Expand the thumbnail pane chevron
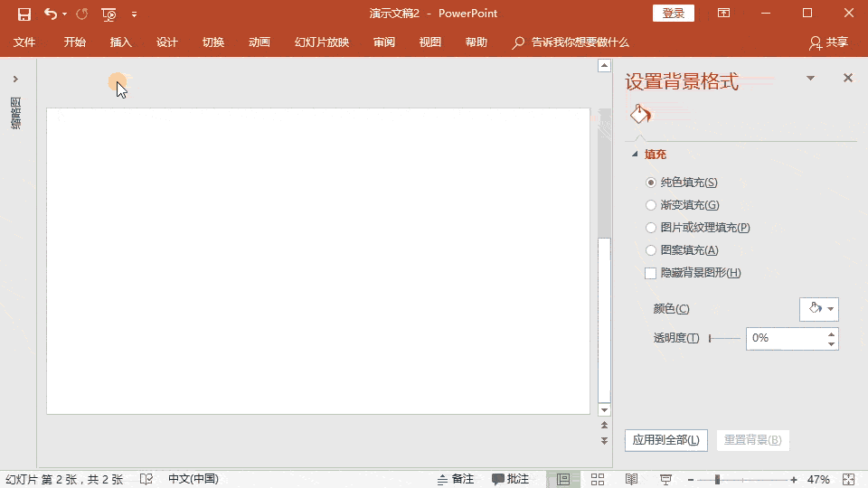Image resolution: width=868 pixels, height=488 pixels. tap(15, 80)
